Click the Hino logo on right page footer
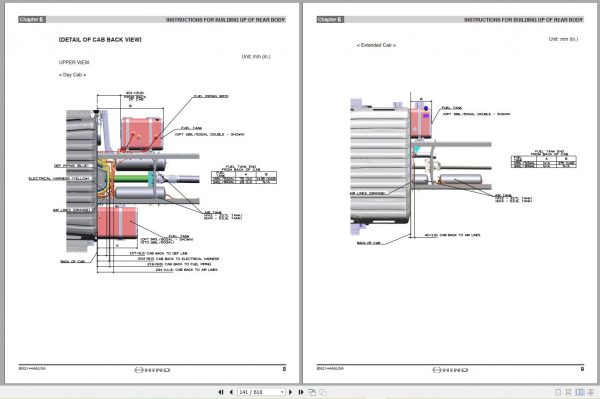The width and height of the screenshot is (600, 399). 450,370
